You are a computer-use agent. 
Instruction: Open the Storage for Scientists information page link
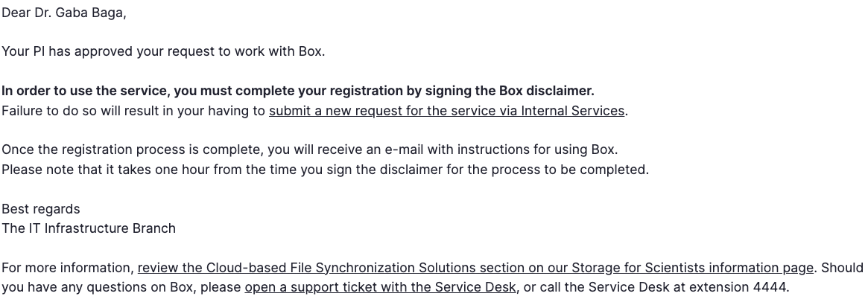pyautogui.click(x=475, y=268)
